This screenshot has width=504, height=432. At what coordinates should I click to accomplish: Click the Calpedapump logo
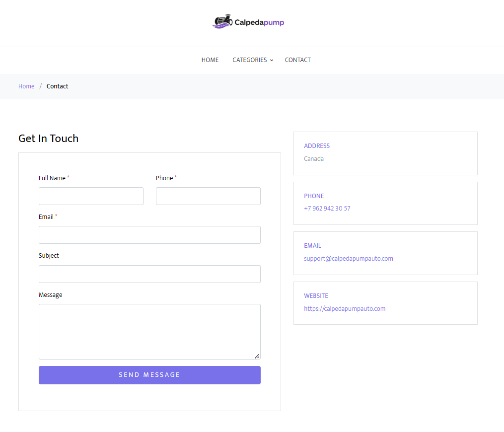(x=248, y=22)
